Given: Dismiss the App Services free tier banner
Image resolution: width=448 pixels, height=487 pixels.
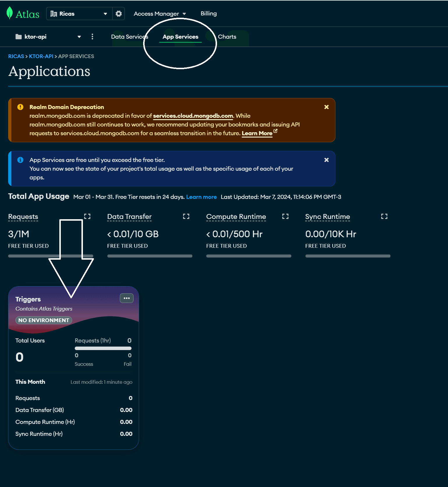Looking at the screenshot, I should click(x=326, y=160).
